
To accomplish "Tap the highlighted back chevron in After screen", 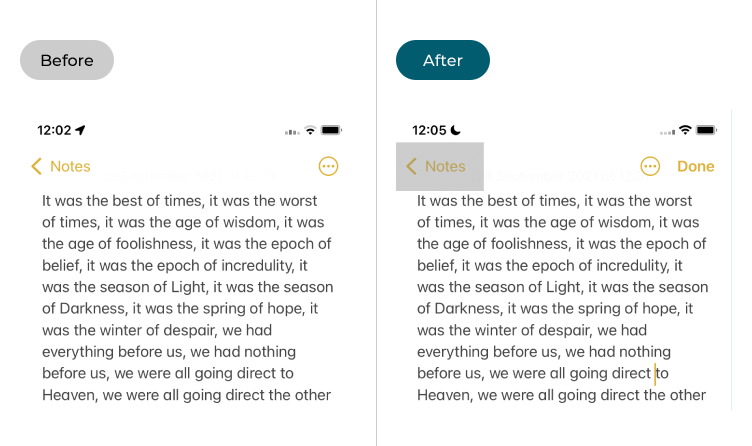I will click(411, 167).
